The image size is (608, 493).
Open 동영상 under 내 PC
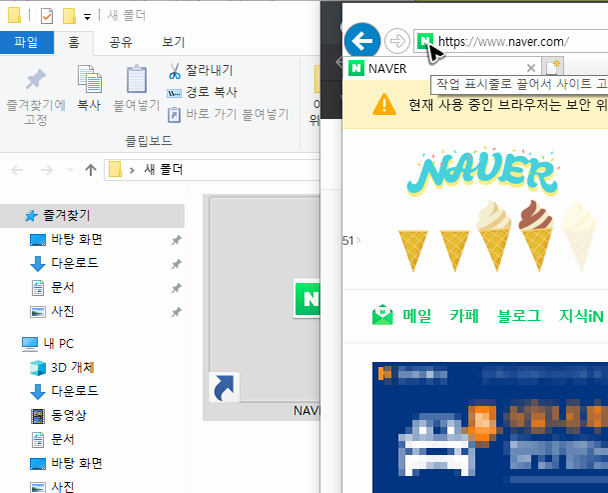tap(69, 415)
